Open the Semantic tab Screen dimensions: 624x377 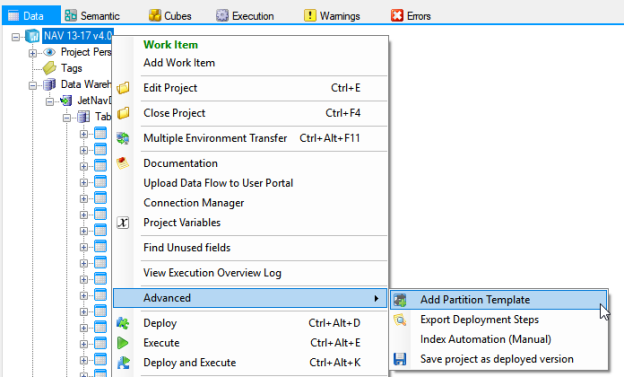[92, 16]
